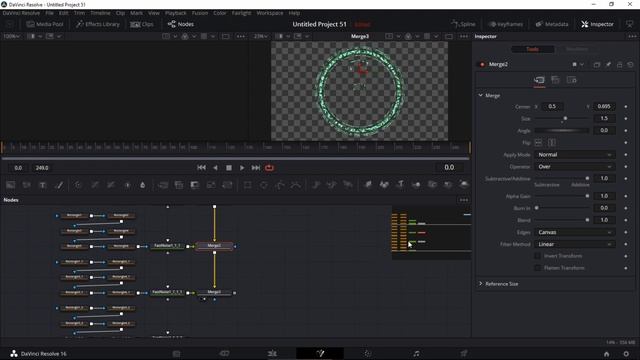Viewport: 640px width, 360px height.
Task: Add a Rectangle mask from toolbar
Action: click(247, 185)
